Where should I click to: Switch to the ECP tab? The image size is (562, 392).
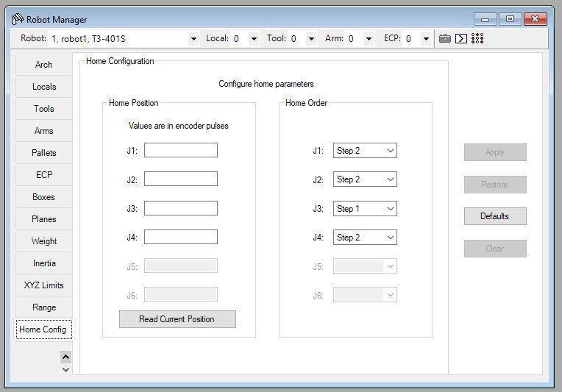pyautogui.click(x=43, y=175)
